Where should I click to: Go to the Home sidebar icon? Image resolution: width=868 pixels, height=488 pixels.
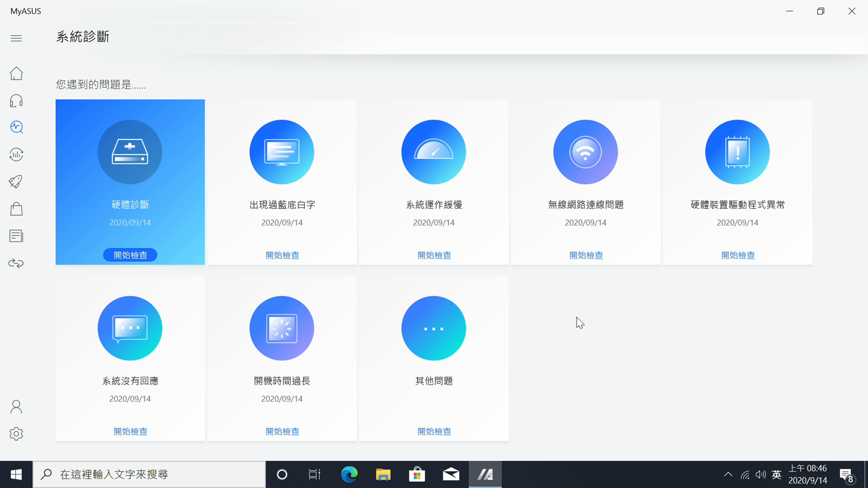click(x=16, y=73)
